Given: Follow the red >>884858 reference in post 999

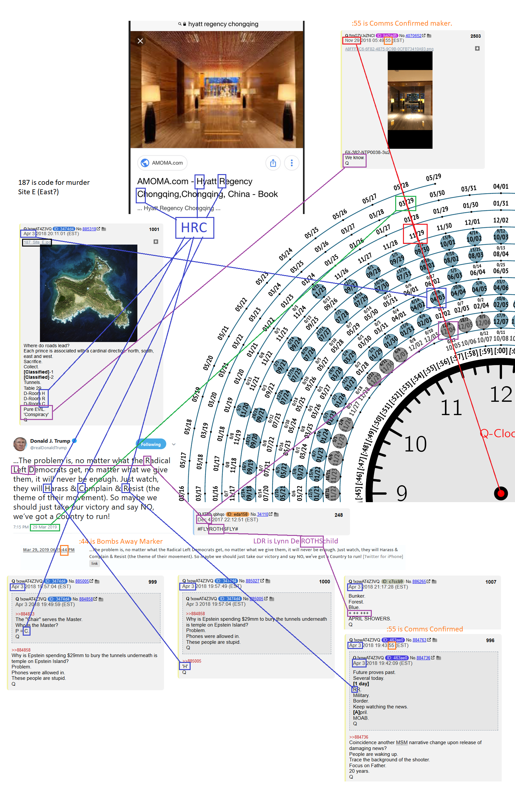Looking at the screenshot, I should click(21, 650).
